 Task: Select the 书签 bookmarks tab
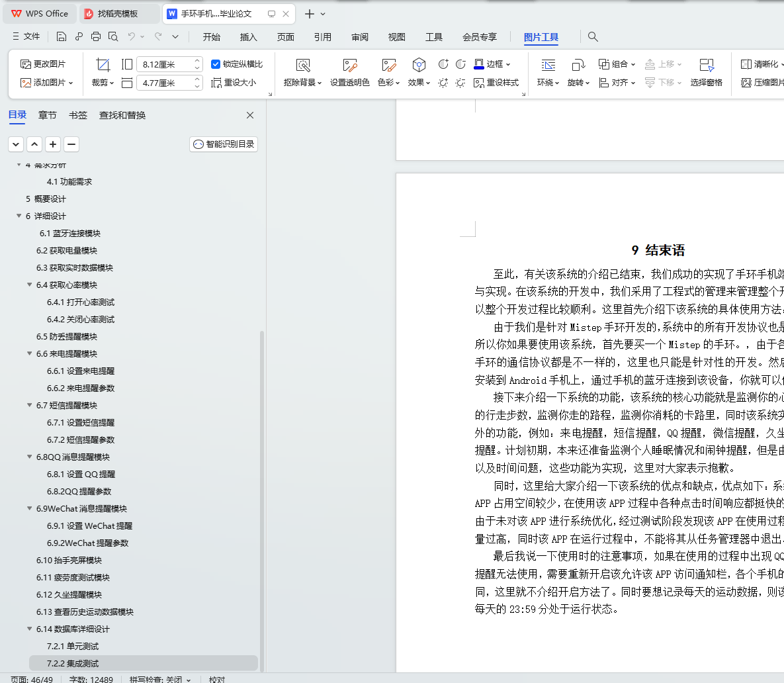point(78,115)
